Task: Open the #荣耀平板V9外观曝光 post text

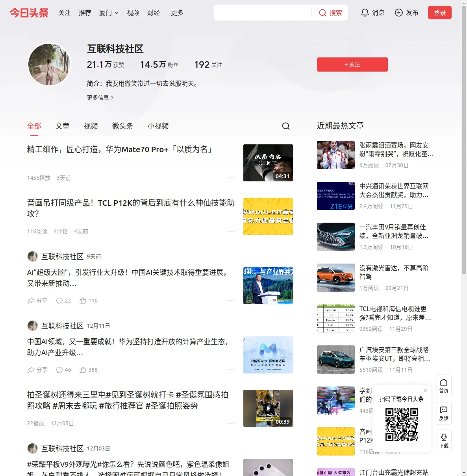Action: point(129,469)
